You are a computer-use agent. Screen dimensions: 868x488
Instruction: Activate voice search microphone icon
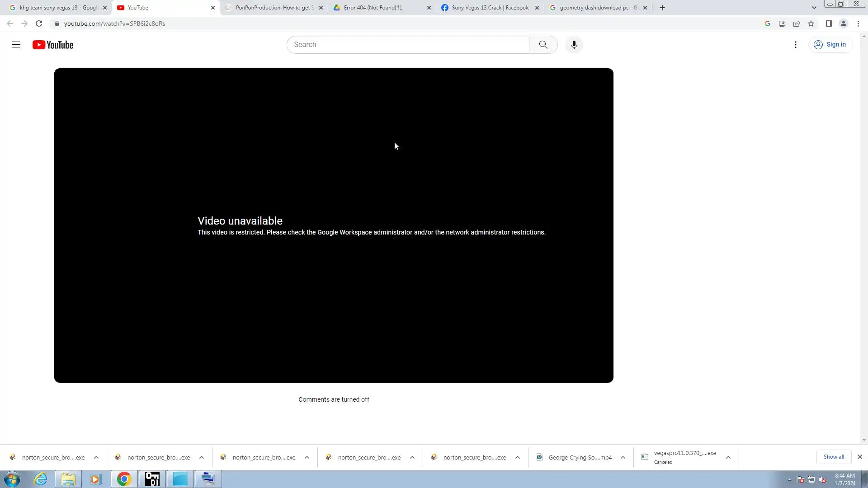coord(574,45)
